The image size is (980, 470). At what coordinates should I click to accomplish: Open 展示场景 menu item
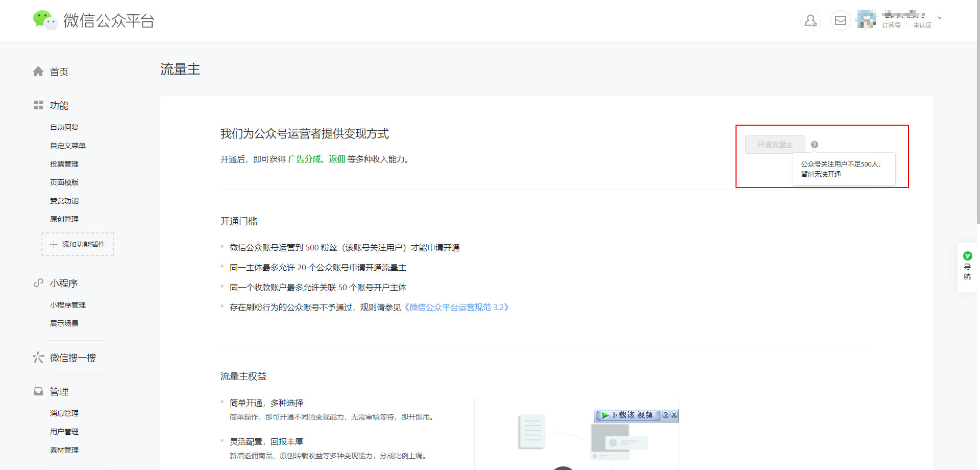coord(64,323)
